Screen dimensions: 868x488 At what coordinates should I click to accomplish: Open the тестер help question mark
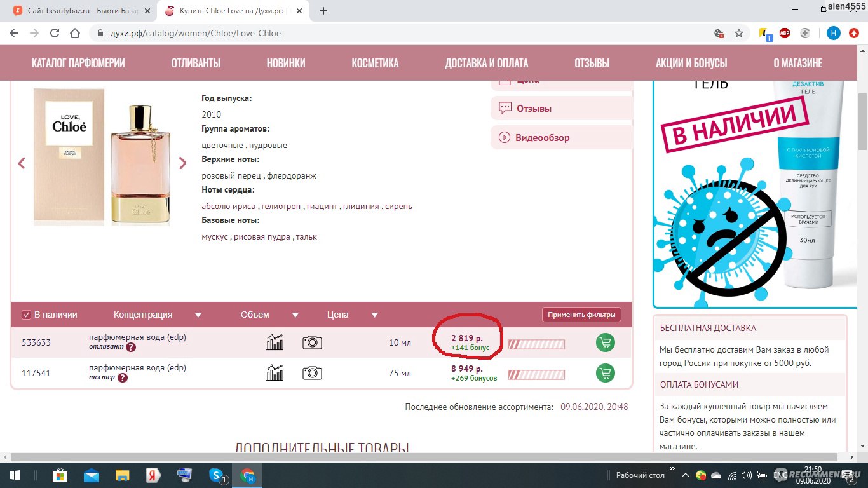click(123, 377)
